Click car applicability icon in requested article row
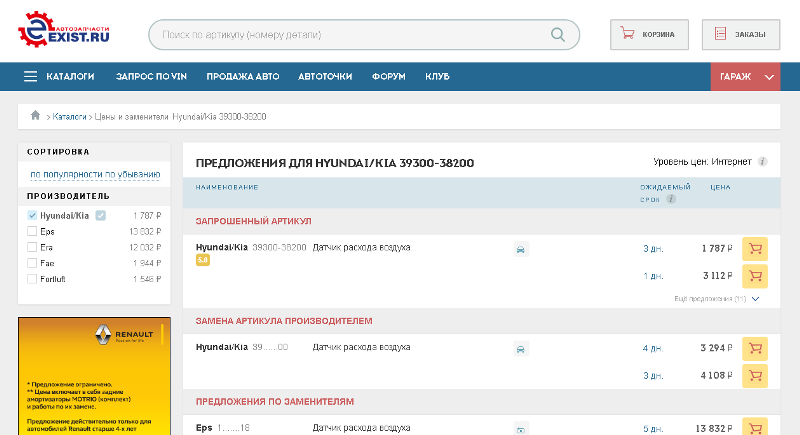800x435 pixels. (521, 248)
